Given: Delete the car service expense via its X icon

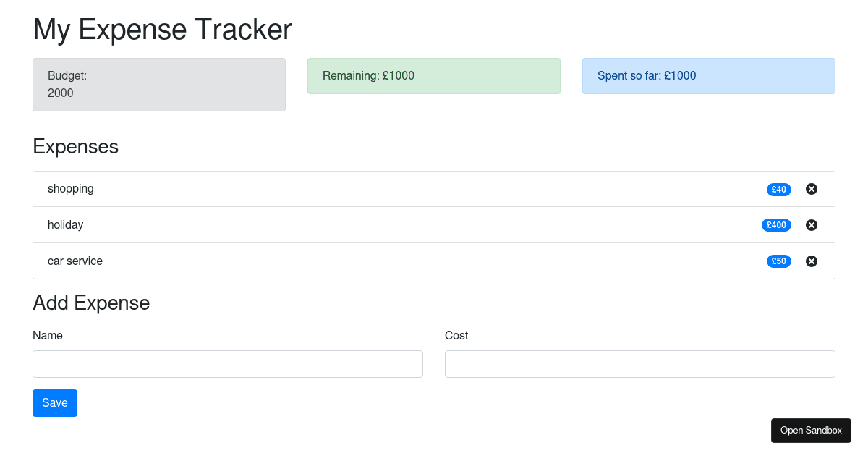Looking at the screenshot, I should coord(811,261).
